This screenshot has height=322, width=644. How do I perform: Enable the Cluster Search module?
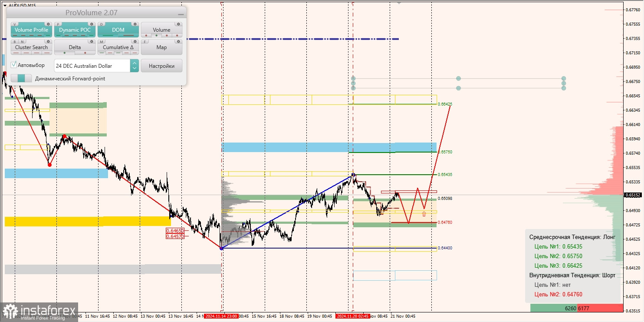tap(31, 47)
